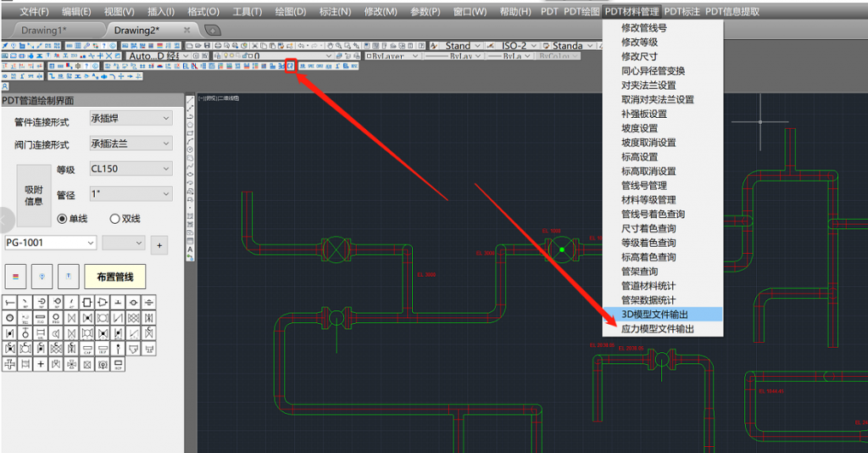Click the blue up-arrow button near 布置管线
This screenshot has width=868, height=453.
click(69, 277)
